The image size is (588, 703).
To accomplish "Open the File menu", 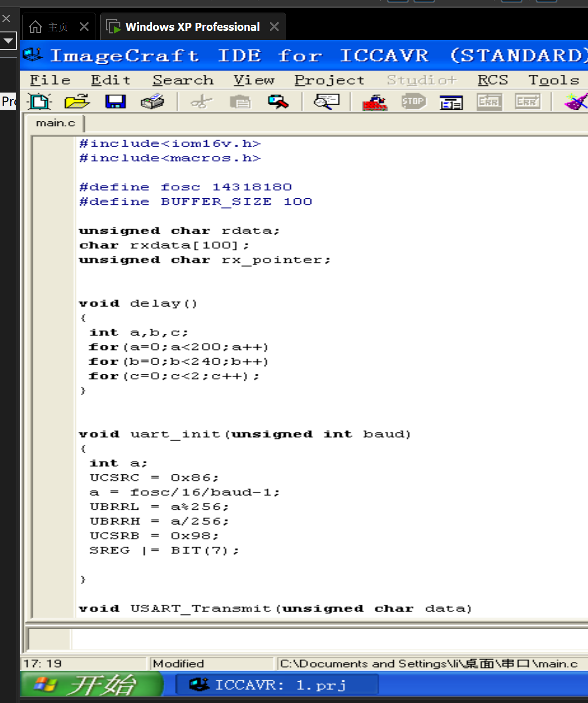I will coord(50,80).
